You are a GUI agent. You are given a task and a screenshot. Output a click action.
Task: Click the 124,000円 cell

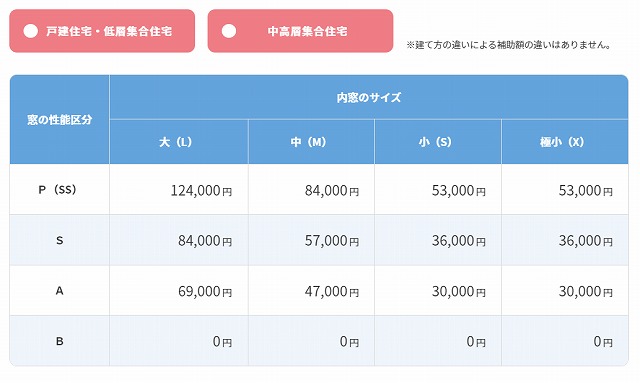179,189
